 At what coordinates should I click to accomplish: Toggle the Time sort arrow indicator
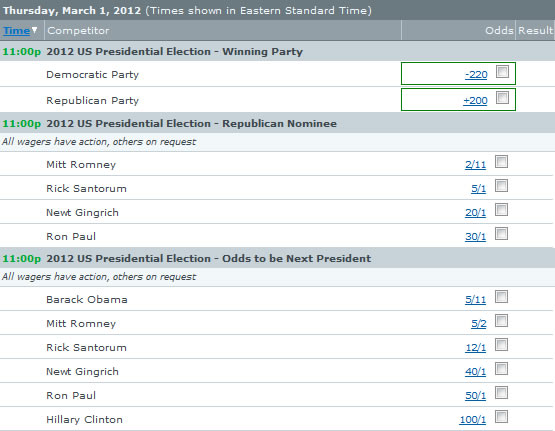pos(34,30)
